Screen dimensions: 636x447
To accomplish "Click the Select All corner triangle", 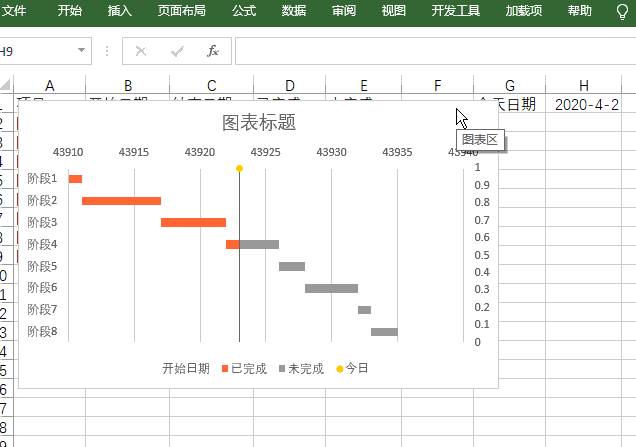I will (6, 85).
